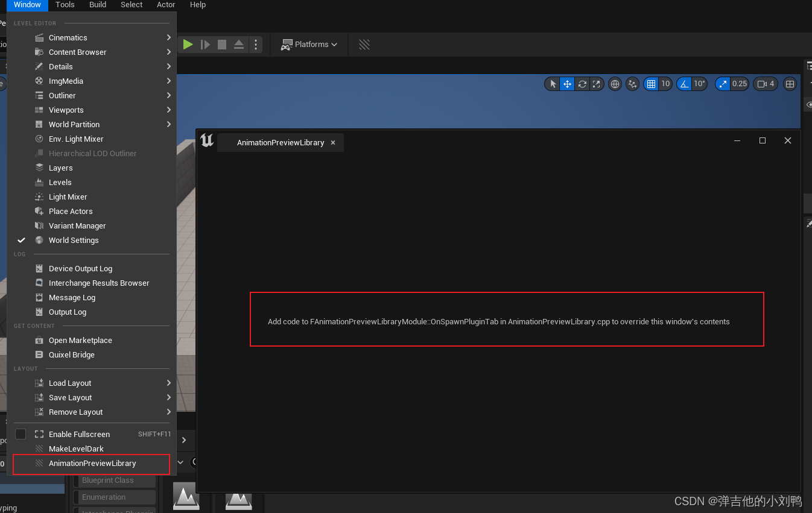
Task: Click the Message Log icon
Action: 39,297
